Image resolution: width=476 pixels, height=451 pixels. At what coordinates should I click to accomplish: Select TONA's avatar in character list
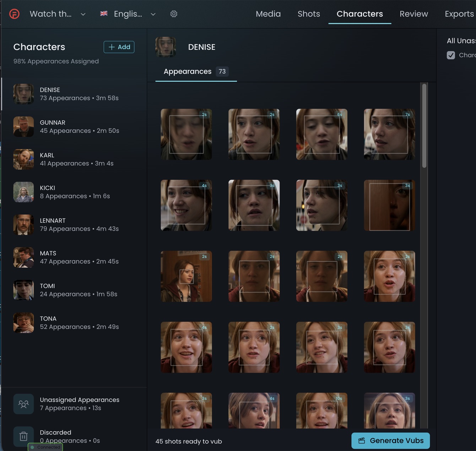[x=23, y=323]
